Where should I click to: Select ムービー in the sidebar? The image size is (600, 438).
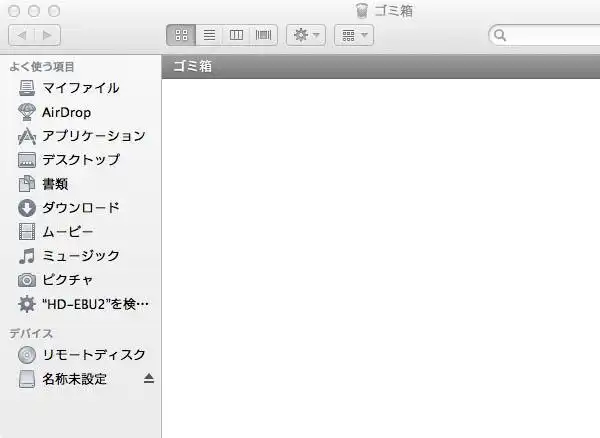67,231
